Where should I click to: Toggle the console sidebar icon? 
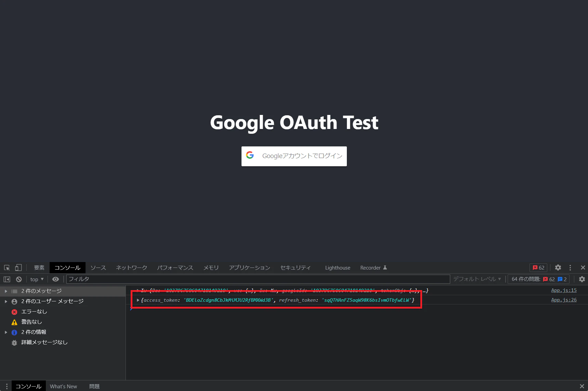[7, 279]
